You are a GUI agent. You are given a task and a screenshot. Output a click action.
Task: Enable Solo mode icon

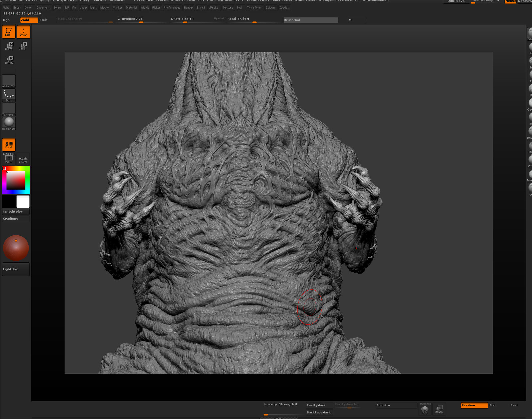pyautogui.click(x=425, y=409)
